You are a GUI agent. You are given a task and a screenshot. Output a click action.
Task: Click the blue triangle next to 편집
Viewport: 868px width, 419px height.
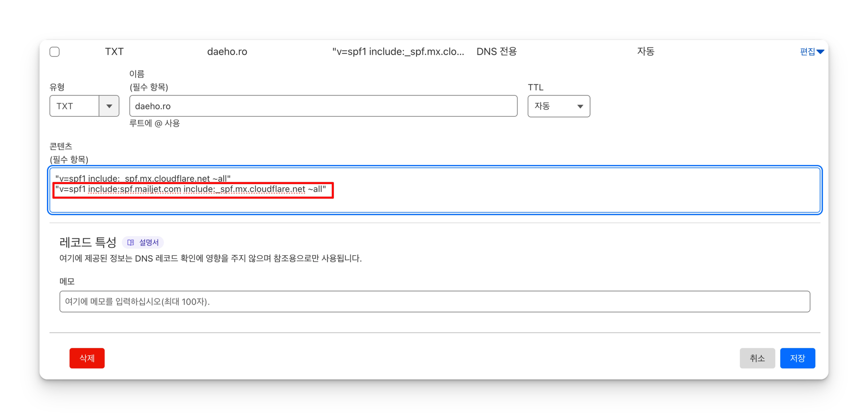coord(820,52)
